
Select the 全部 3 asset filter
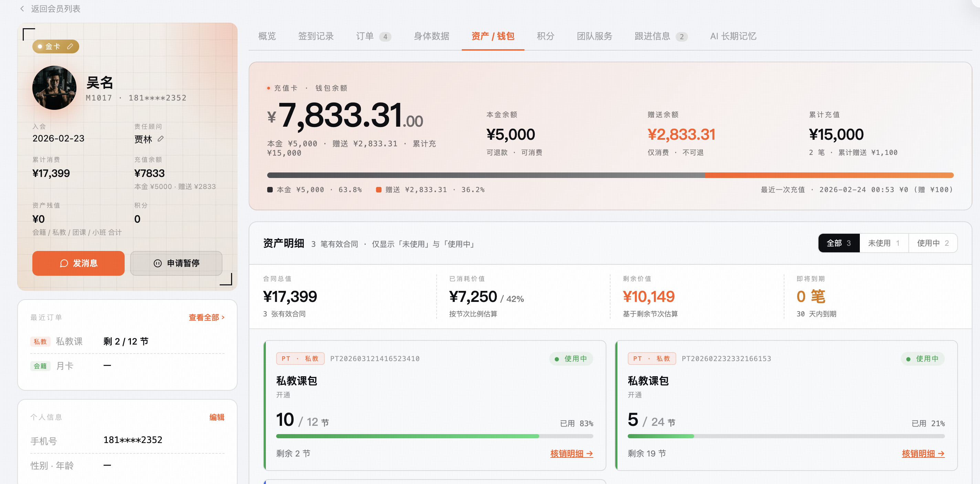click(839, 243)
